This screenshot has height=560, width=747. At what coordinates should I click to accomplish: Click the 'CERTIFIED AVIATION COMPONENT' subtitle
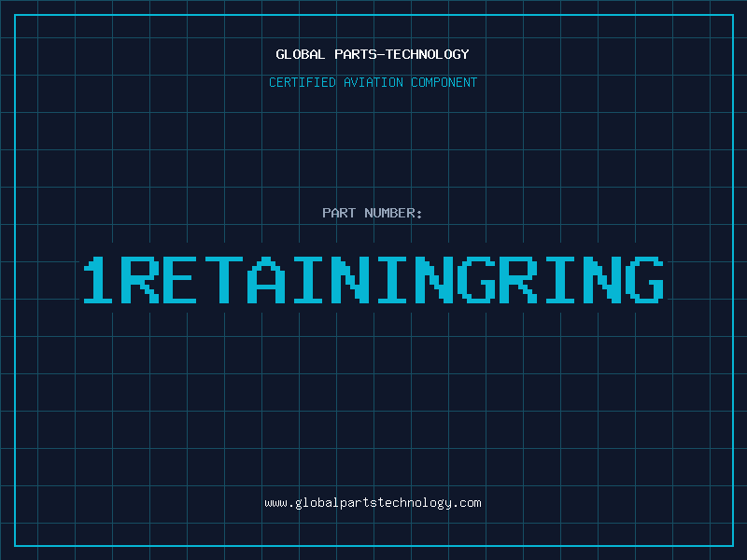click(373, 82)
